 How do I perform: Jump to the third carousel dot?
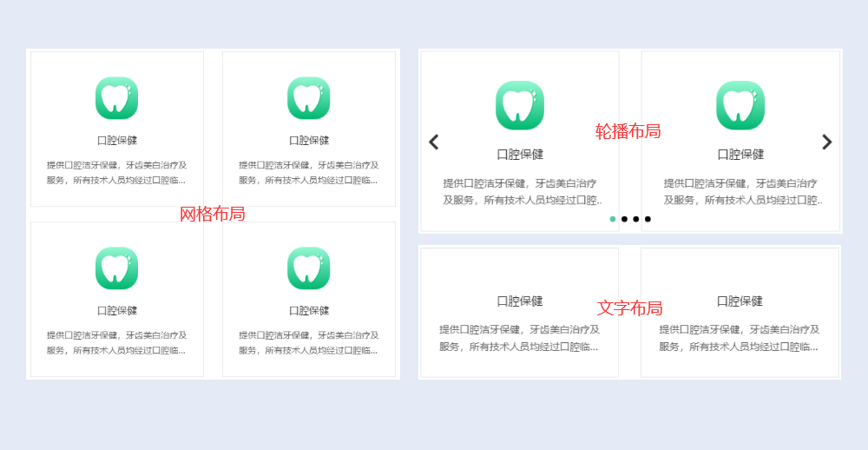[636, 219]
